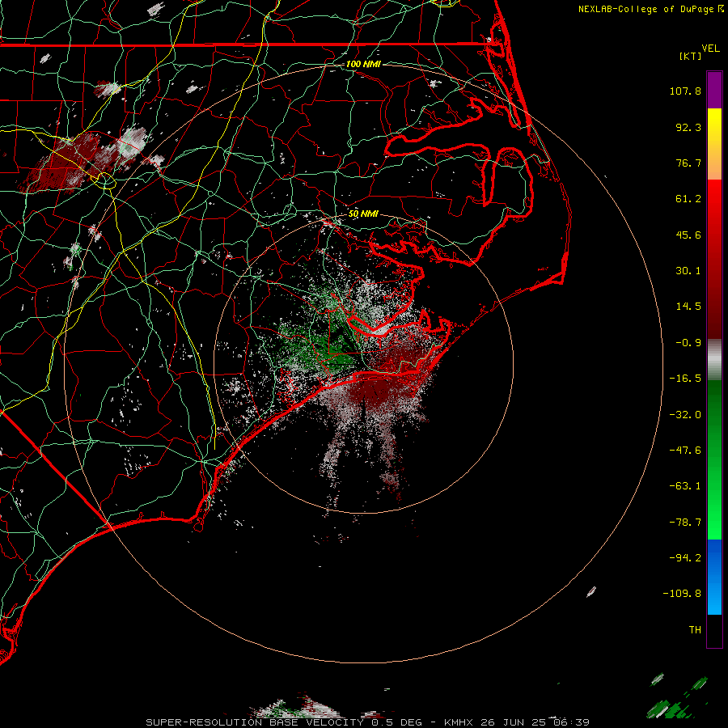Click the 76.7 legend value

point(688,163)
